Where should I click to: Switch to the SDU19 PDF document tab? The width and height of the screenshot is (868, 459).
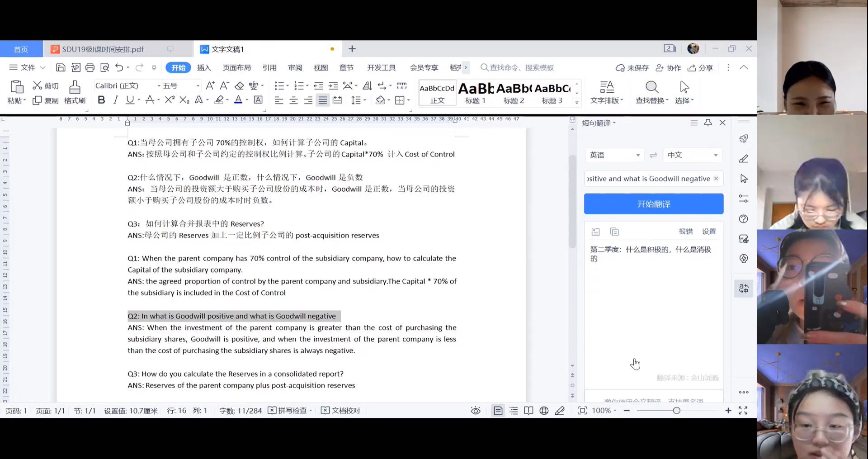coord(103,49)
